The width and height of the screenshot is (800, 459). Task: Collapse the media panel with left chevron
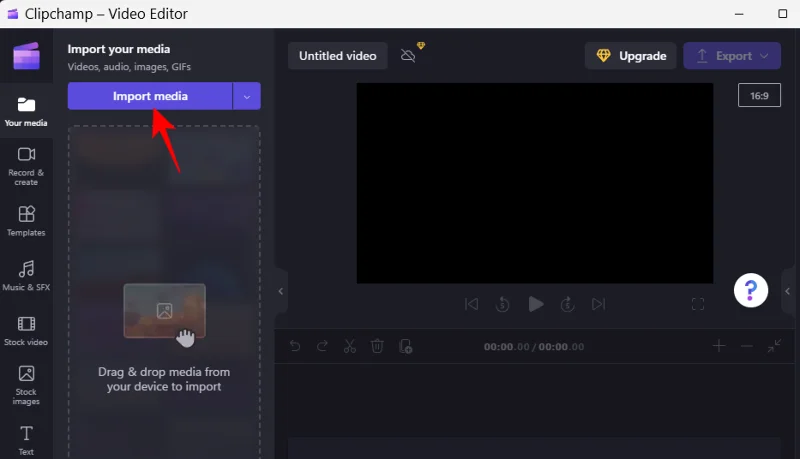pos(281,291)
